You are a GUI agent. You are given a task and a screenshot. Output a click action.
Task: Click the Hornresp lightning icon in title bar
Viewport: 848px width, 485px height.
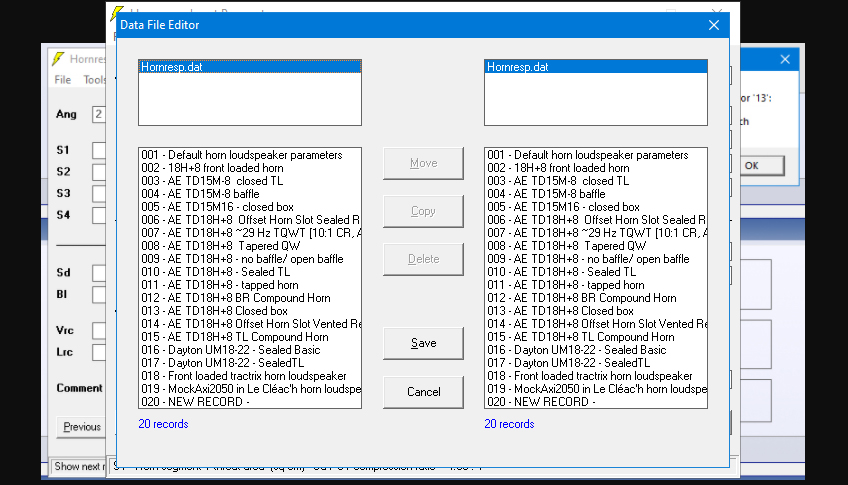58,58
